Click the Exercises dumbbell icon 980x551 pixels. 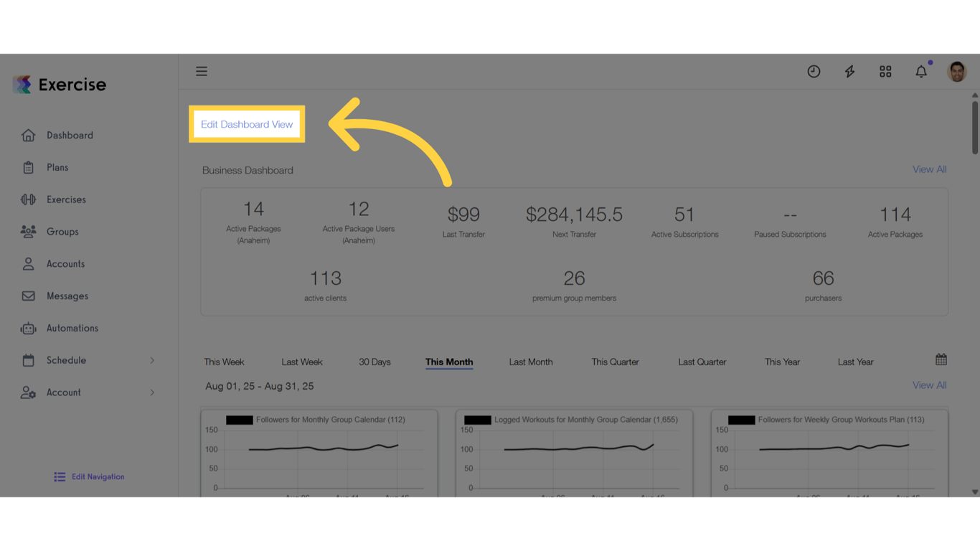click(x=29, y=199)
